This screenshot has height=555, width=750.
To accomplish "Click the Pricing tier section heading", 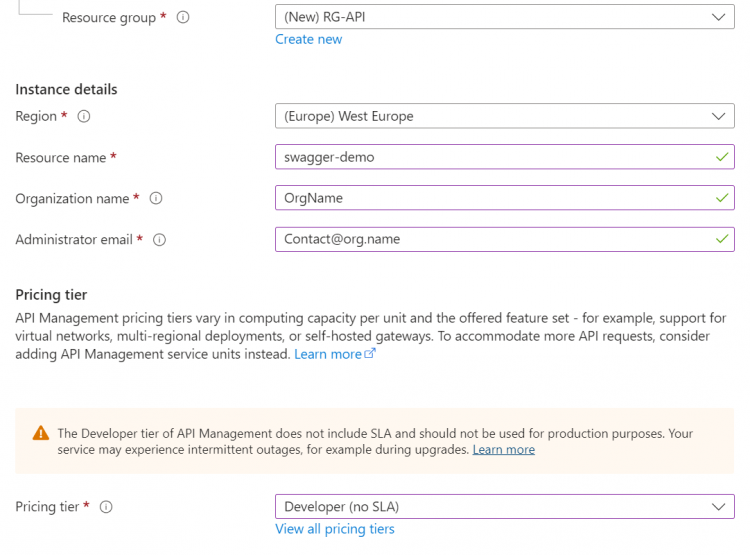I will (51, 295).
